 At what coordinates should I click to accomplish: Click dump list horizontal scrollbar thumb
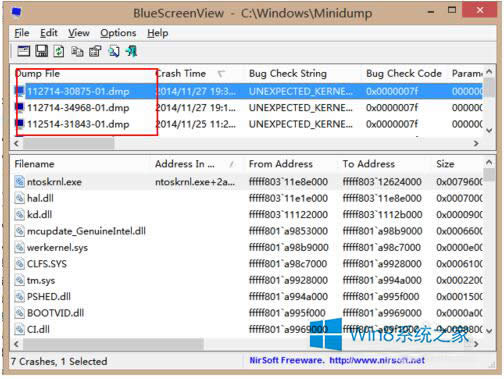[x=68, y=144]
